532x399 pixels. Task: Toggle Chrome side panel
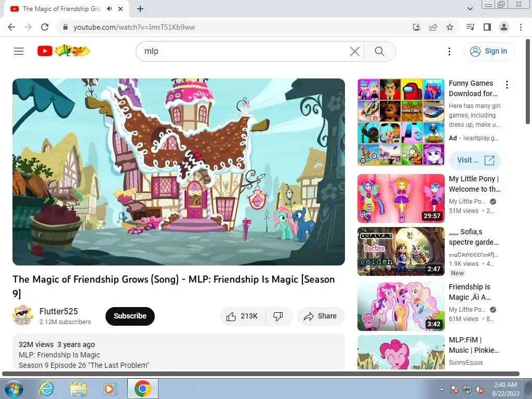point(487,27)
